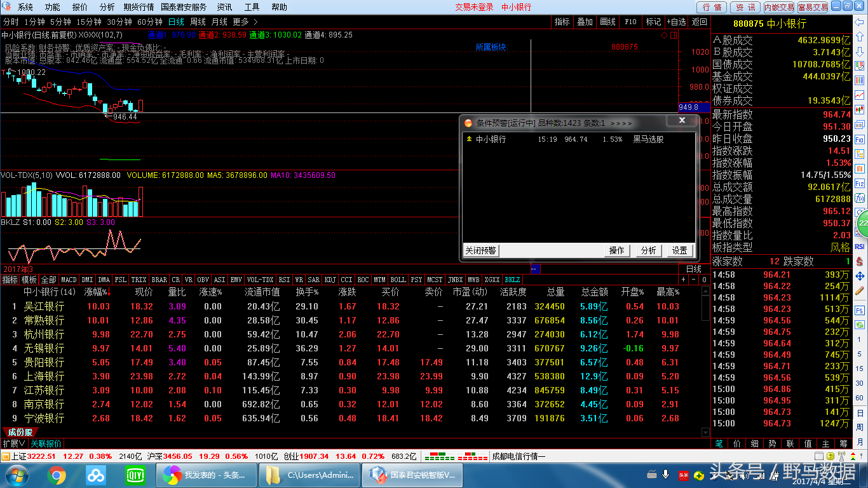Select the 日线 timeframe in chart toolbar
The height and width of the screenshot is (488, 868).
click(x=176, y=22)
